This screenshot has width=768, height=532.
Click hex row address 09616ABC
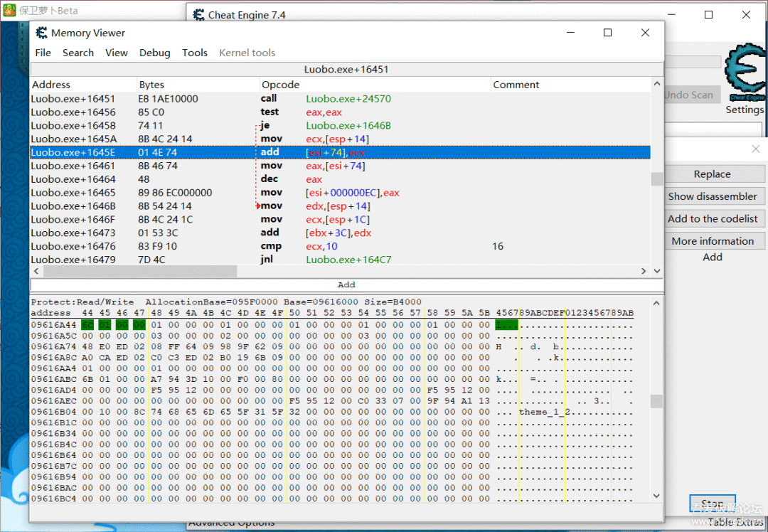point(54,379)
